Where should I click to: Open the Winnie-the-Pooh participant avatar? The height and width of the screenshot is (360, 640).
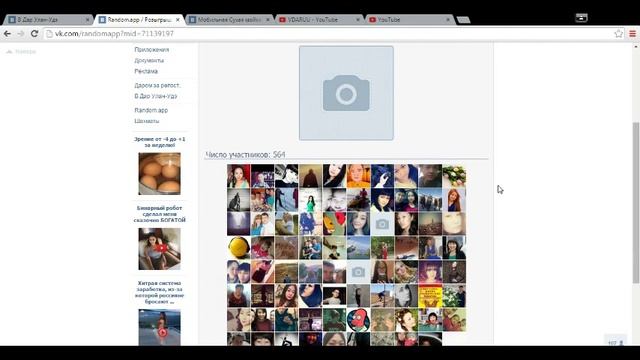[x=335, y=224]
